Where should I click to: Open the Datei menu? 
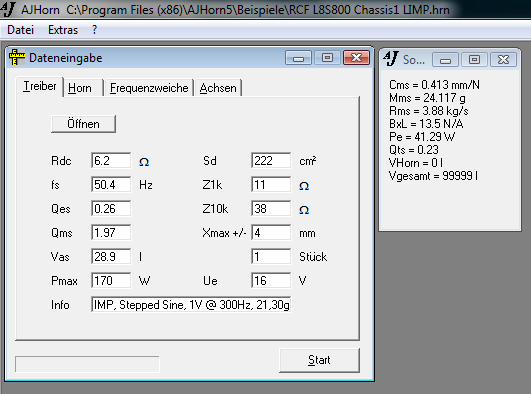tap(20, 30)
